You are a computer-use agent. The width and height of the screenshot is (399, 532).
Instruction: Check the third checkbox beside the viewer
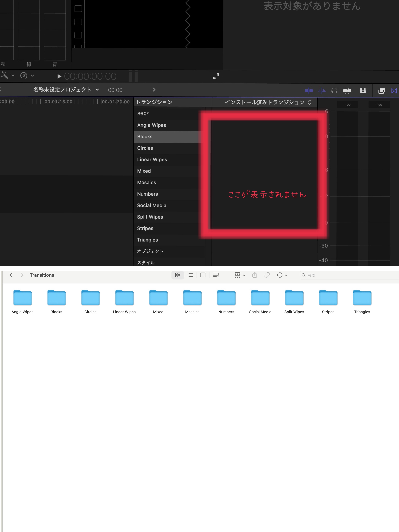point(78,35)
